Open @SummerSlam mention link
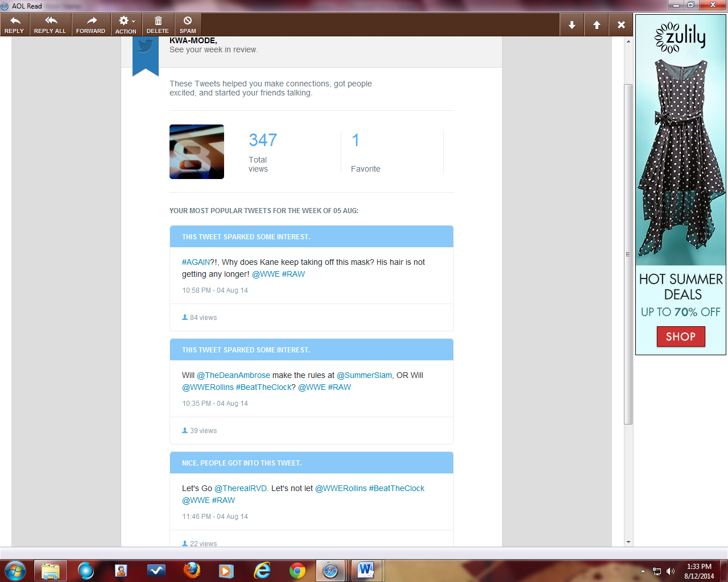728x582 pixels. point(364,375)
